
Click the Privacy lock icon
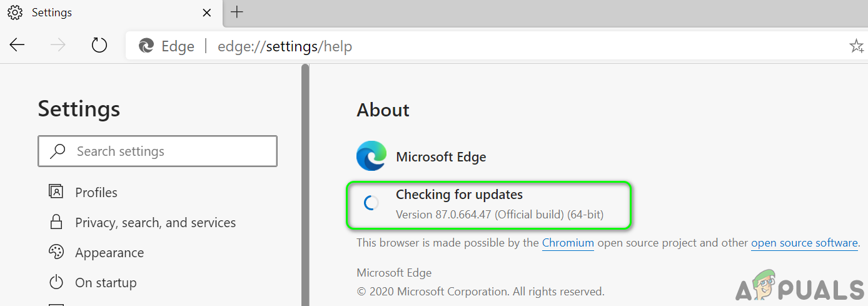tap(56, 222)
